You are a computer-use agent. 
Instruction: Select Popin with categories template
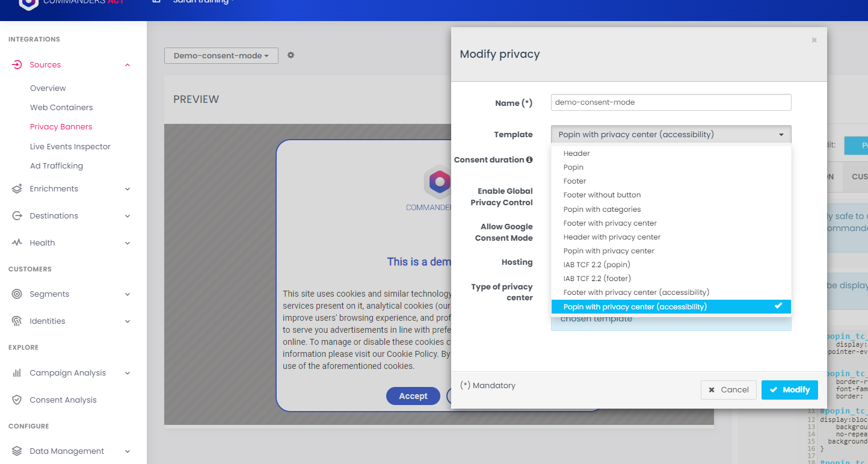(602, 209)
